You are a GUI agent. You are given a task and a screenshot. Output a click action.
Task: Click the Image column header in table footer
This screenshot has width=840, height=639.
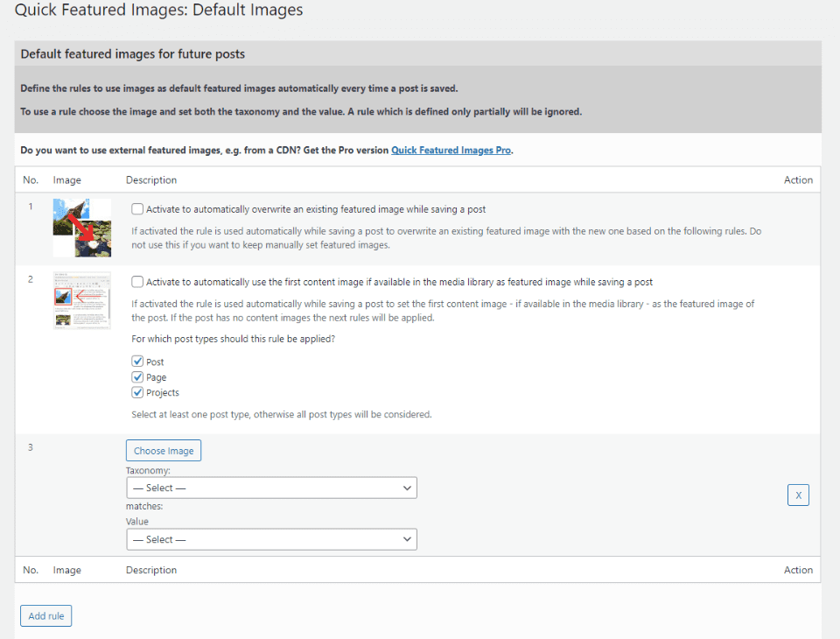pos(67,570)
